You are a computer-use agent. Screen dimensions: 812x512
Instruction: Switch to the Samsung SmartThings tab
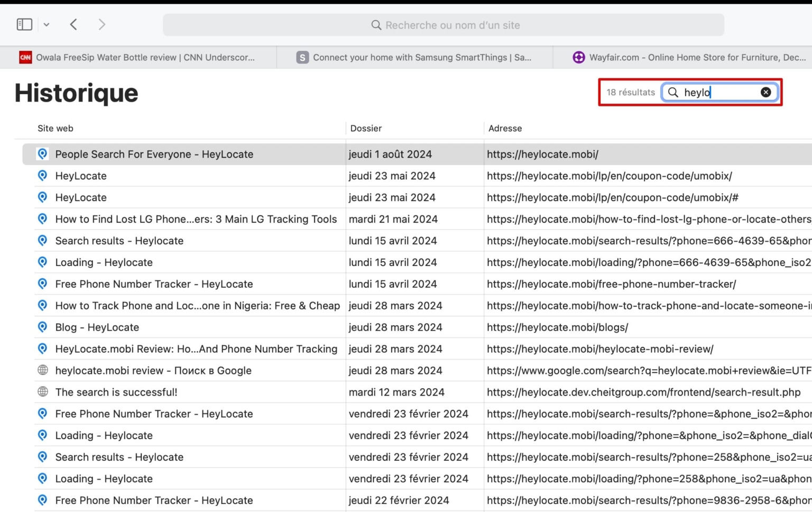coord(414,57)
